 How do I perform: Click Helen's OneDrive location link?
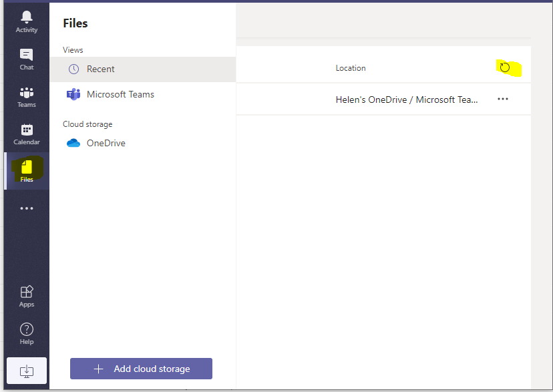tap(406, 100)
